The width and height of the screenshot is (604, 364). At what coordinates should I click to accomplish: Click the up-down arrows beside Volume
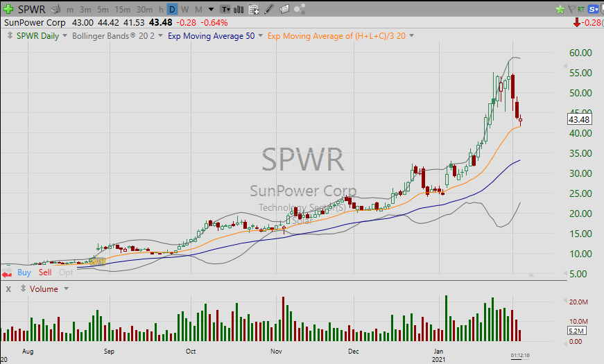[23, 288]
